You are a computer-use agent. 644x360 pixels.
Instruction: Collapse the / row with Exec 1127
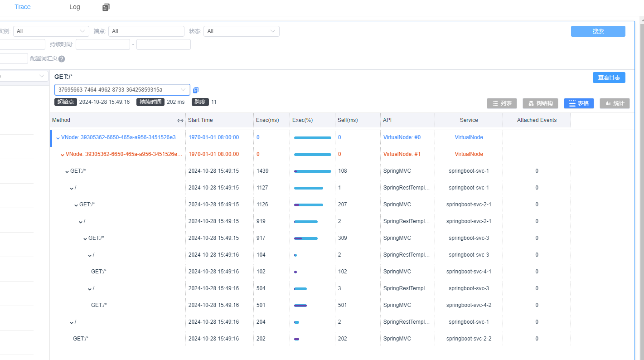tap(72, 188)
